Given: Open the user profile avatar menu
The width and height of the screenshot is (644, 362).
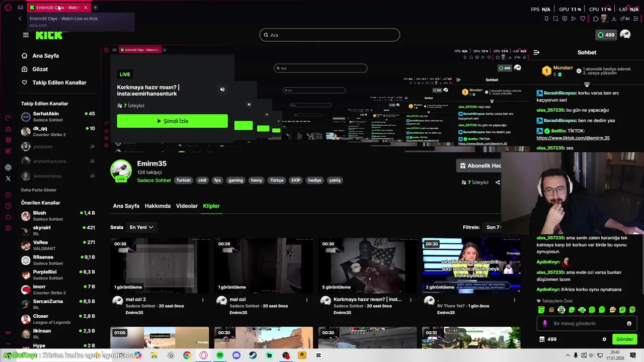Looking at the screenshot, I should click(x=625, y=34).
